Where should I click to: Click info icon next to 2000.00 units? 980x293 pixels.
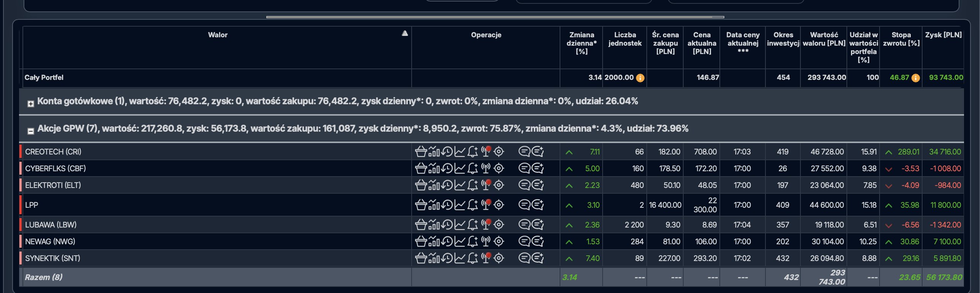pos(640,78)
